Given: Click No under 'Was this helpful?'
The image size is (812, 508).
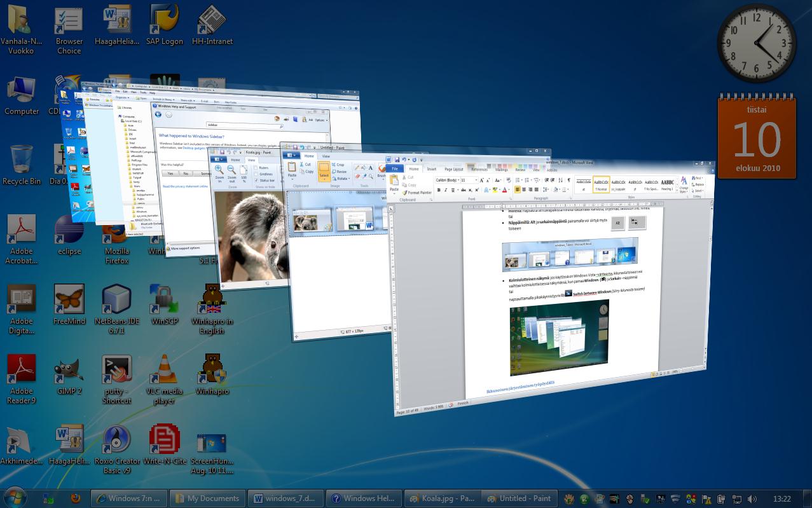Looking at the screenshot, I should pyautogui.click(x=186, y=174).
